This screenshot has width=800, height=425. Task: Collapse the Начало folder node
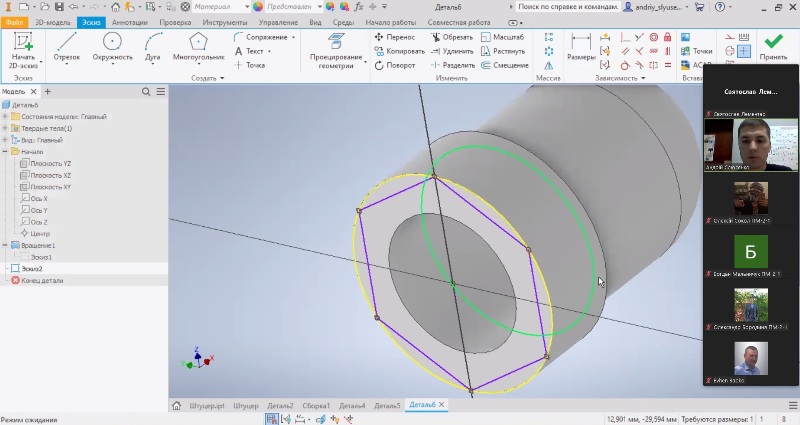point(5,152)
